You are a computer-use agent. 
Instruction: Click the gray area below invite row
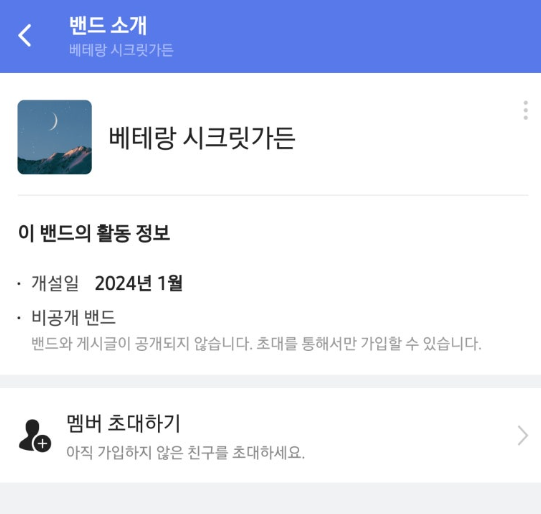[x=270, y=498]
